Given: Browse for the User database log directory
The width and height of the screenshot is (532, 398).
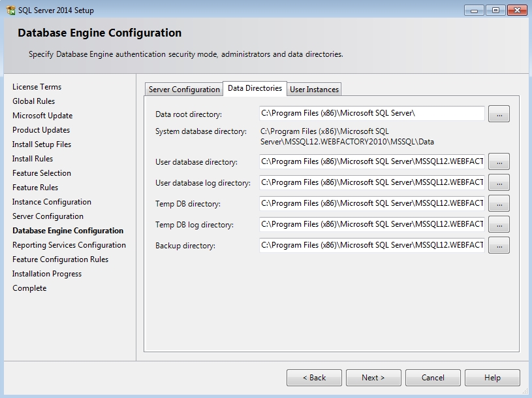Looking at the screenshot, I should click(498, 182).
